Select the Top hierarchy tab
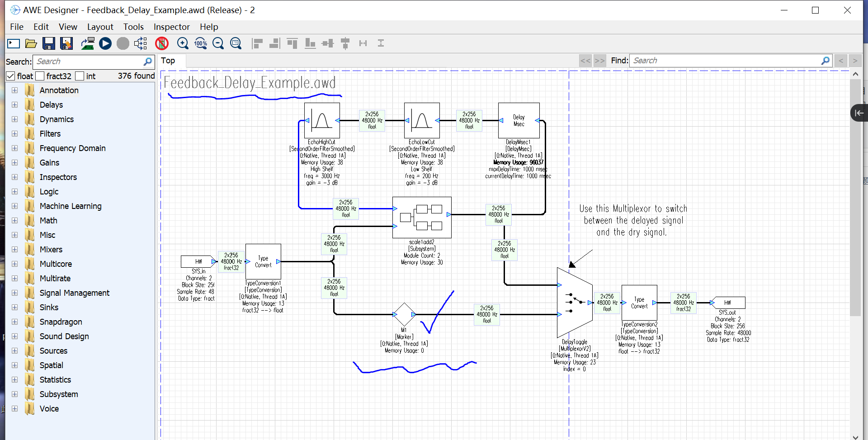868x440 pixels. (168, 61)
